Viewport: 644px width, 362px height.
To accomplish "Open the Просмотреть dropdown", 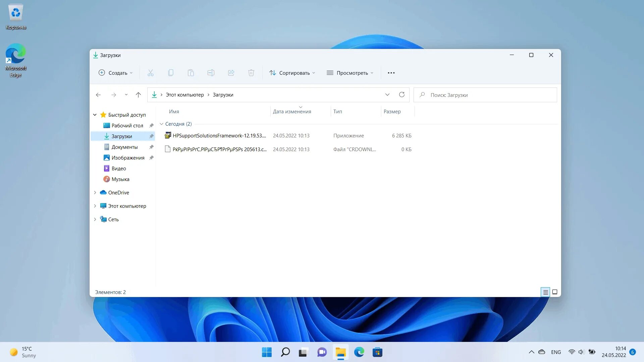I will click(x=350, y=73).
